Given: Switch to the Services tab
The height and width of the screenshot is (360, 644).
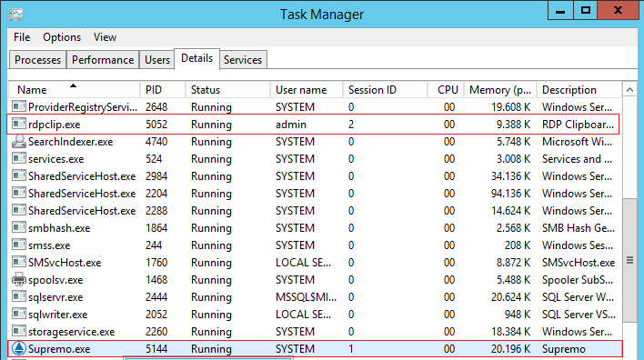Looking at the screenshot, I should coord(243,60).
